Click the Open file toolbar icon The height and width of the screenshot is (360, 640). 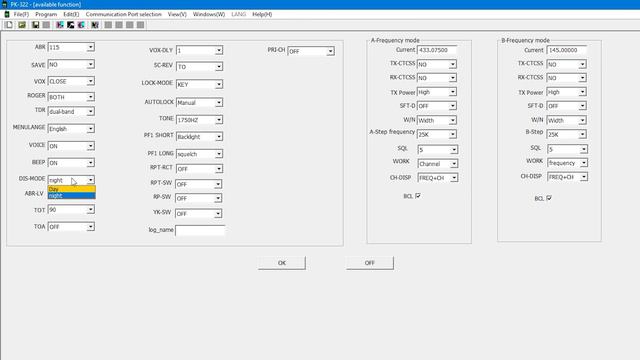coord(22,25)
